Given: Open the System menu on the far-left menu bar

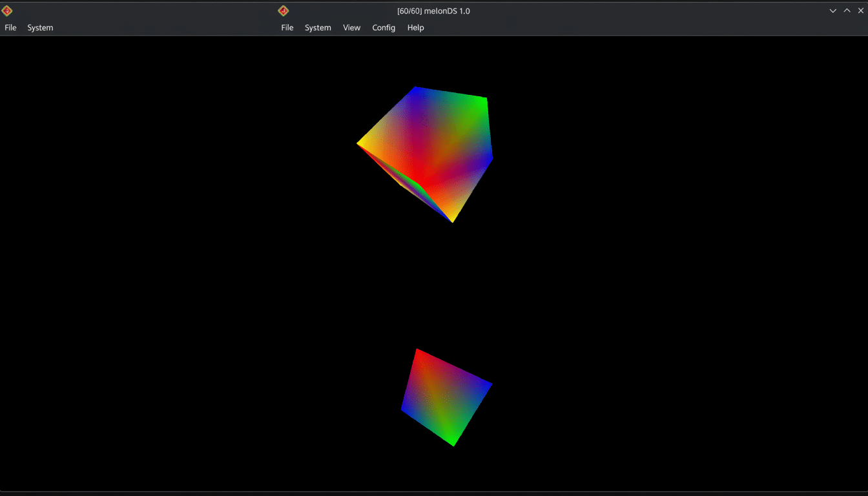Looking at the screenshot, I should tap(40, 27).
